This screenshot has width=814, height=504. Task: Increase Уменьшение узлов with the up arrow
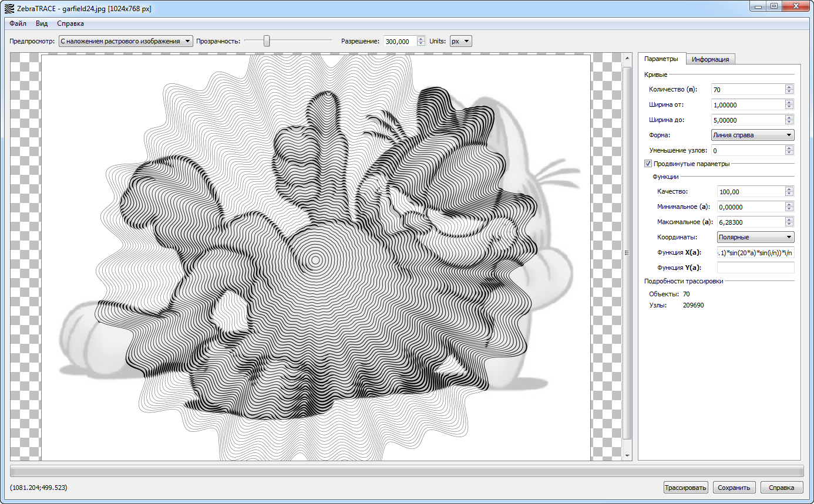pos(789,148)
